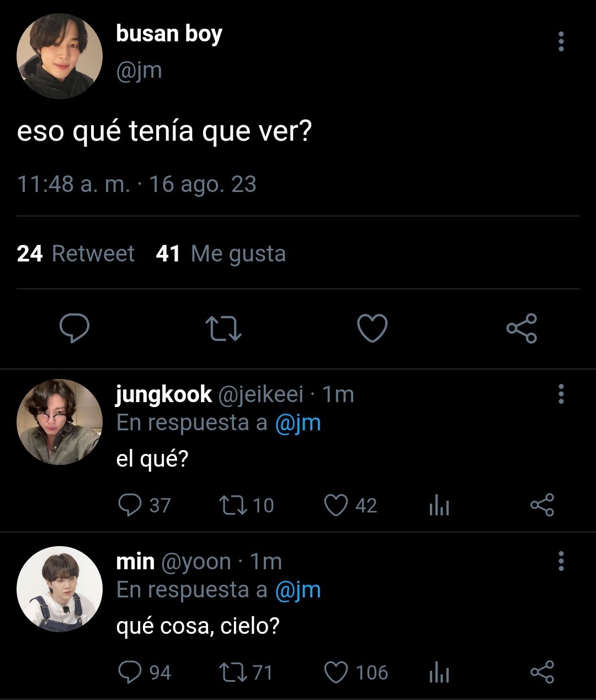Share the main tweet by busan boy
The width and height of the screenshot is (596, 700).
[x=521, y=329]
